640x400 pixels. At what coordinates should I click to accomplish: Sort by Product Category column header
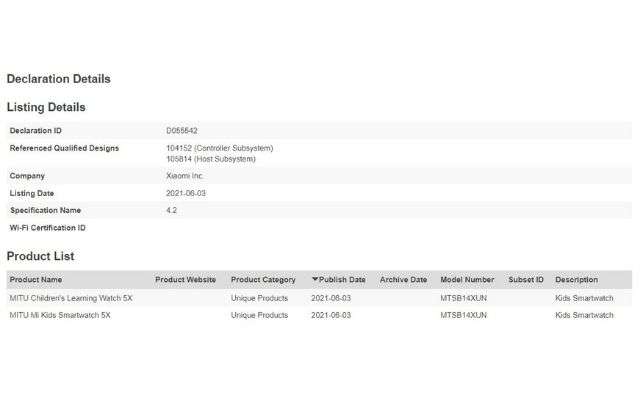tap(263, 280)
